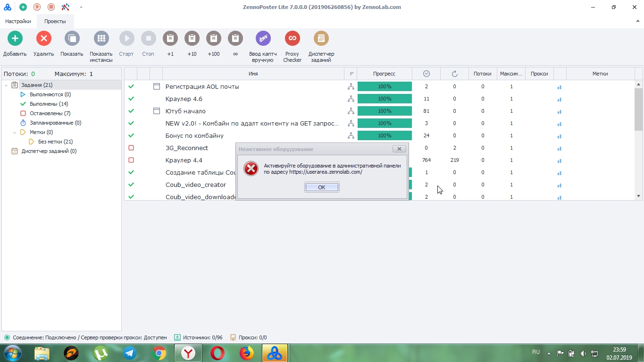Select Без метки (21) in the tree
The image size is (644, 362).
click(x=55, y=142)
